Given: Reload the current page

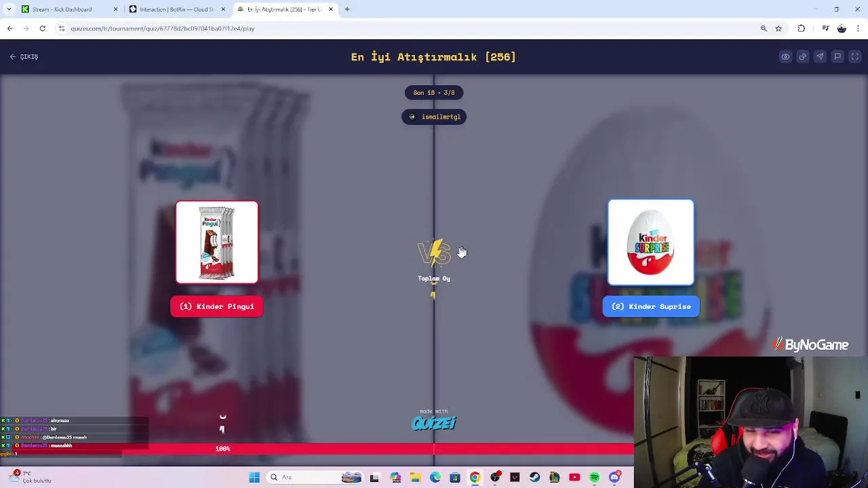Looking at the screenshot, I should [x=42, y=28].
